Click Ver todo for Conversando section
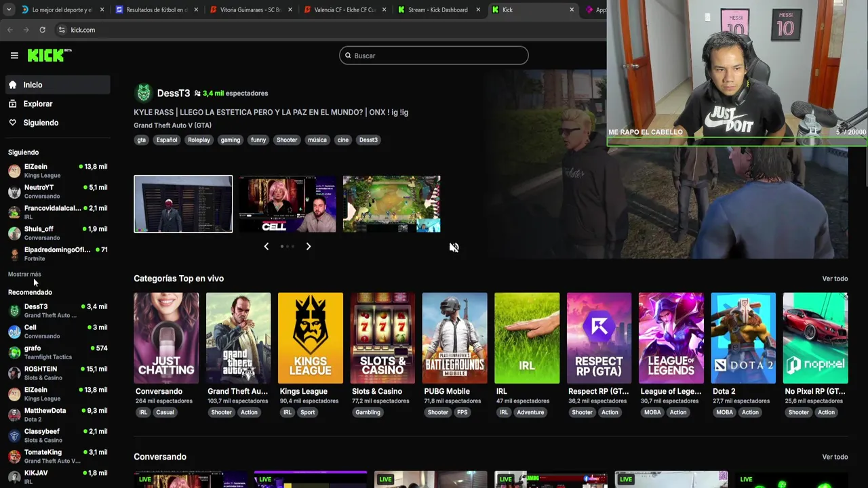The width and height of the screenshot is (868, 488). 835,457
